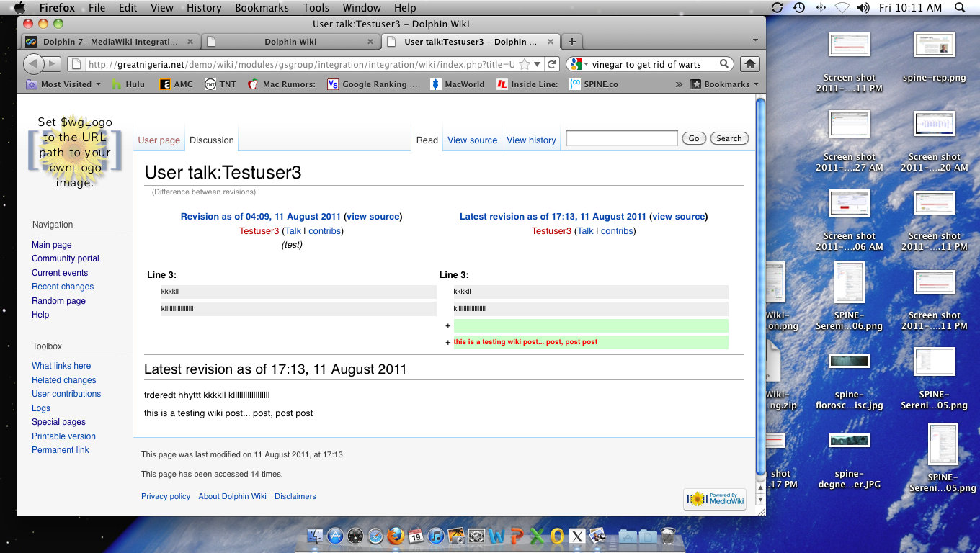980x553 pixels.
Task: Click the Spotlight magnifier in the menu bar
Action: tap(959, 8)
